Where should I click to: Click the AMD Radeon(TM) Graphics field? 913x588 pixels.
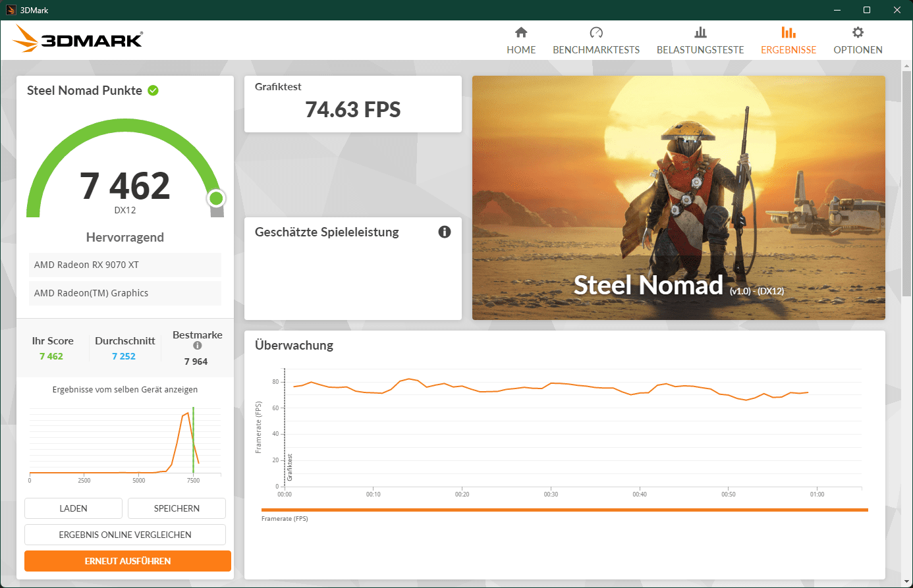point(125,293)
